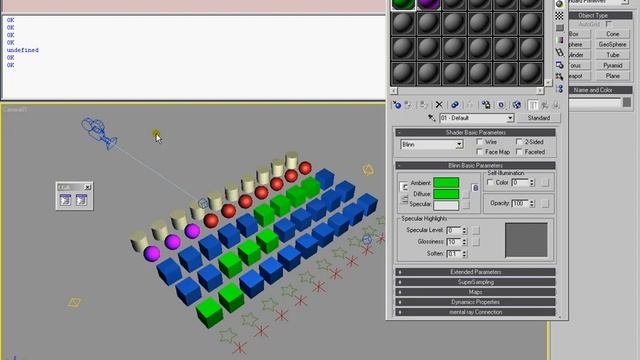Enable the 2-Sided checkbox
This screenshot has width=640, height=360.
[x=519, y=142]
